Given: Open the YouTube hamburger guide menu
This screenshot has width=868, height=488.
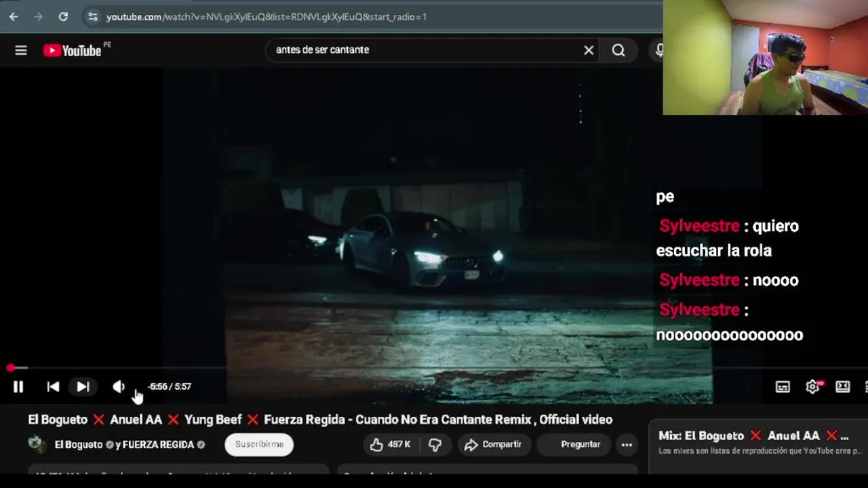Looking at the screenshot, I should (x=21, y=50).
